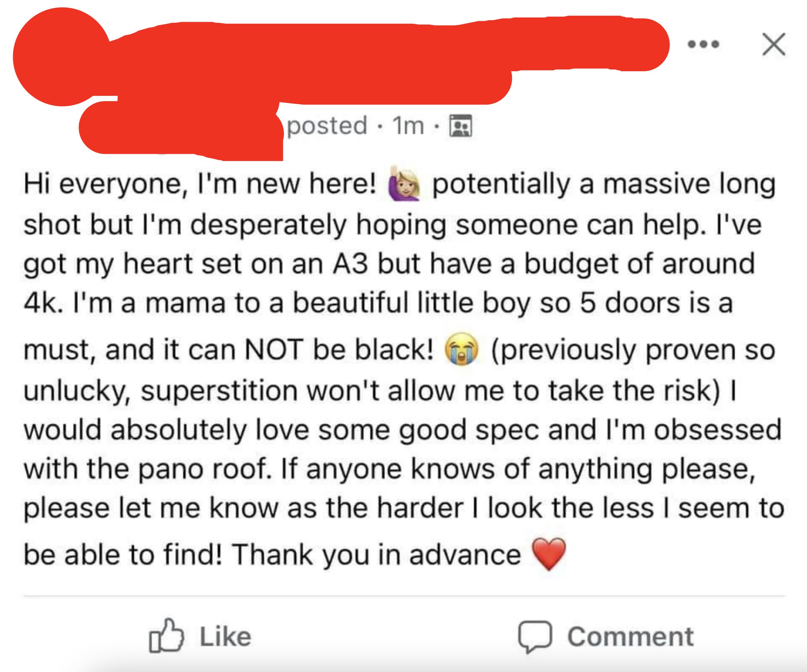Click the raised-hand woman emoji

[404, 185]
